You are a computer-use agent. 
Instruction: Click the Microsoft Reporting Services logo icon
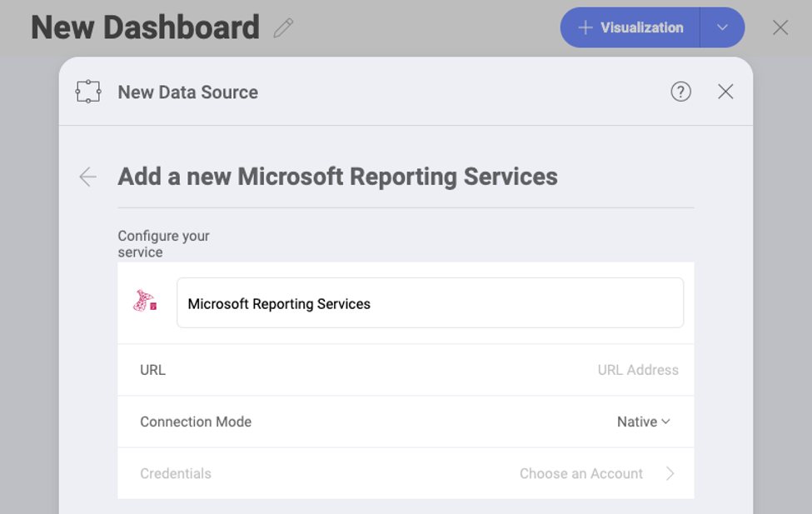point(145,301)
